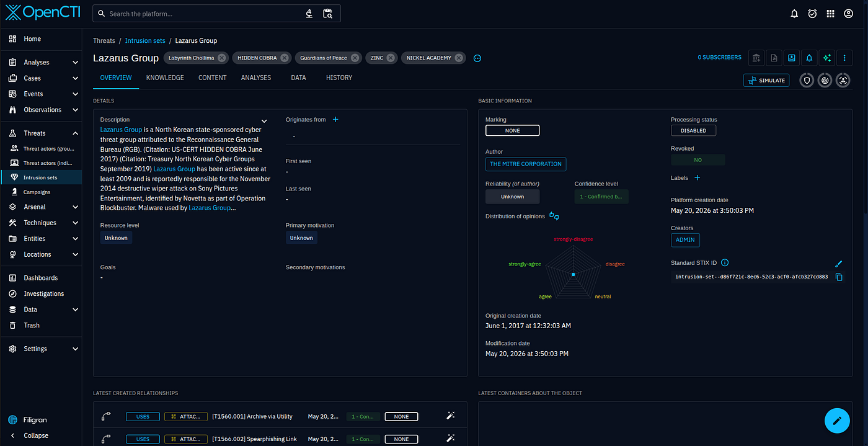
Task: Click the shield security coverage gauge
Action: [807, 80]
